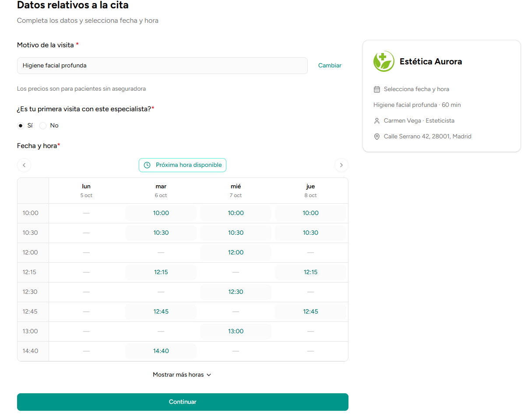
Task: Choose 10:30 on mié 7 oct
Action: [x=236, y=233]
